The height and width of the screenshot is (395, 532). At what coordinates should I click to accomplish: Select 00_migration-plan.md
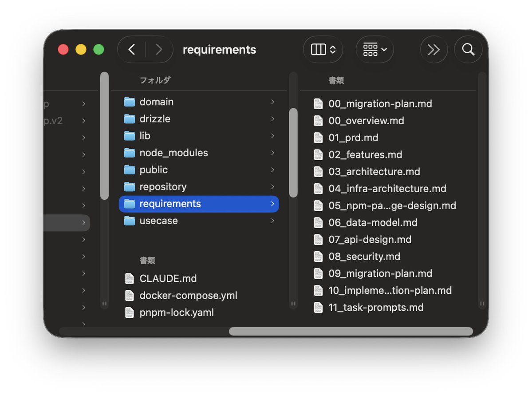click(387, 103)
